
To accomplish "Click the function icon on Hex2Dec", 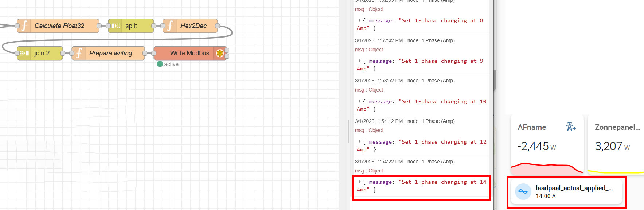I will pos(170,26).
